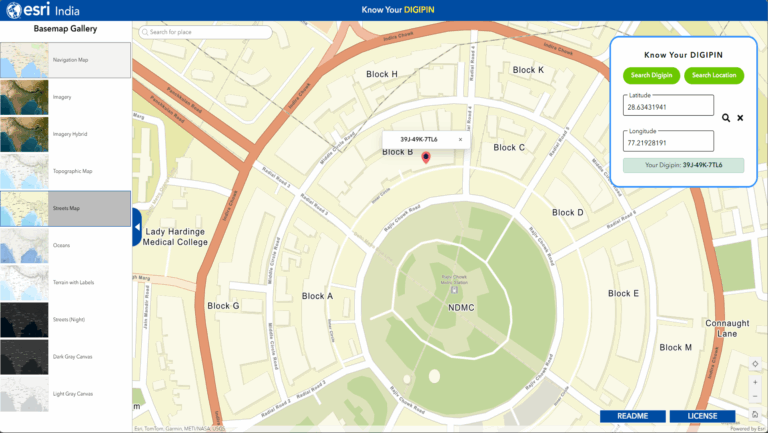Open the LICENSE button
Screen dimensions: 768x433
click(702, 416)
